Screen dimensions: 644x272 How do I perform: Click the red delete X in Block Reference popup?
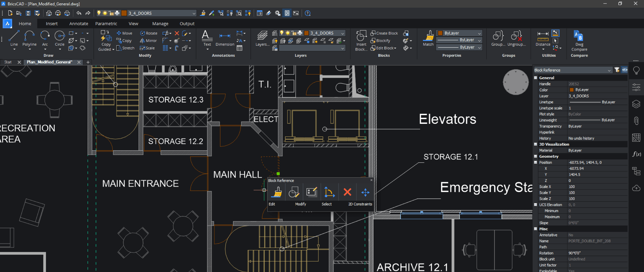[x=347, y=192]
